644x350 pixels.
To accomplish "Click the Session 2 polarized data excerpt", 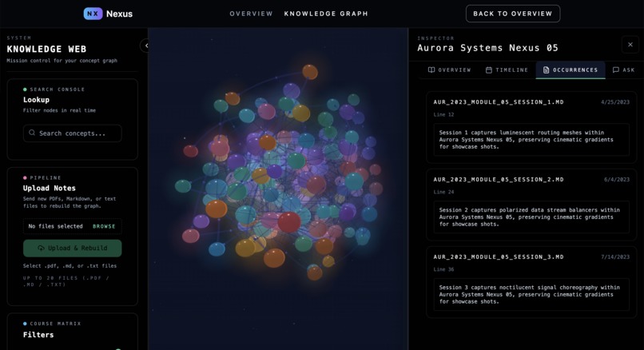I will pos(531,217).
